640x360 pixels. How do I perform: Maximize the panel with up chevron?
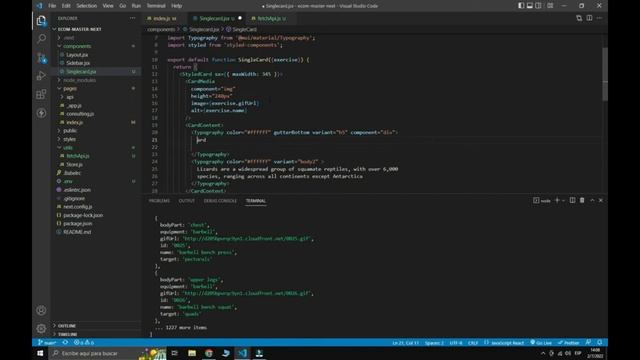[x=592, y=200]
